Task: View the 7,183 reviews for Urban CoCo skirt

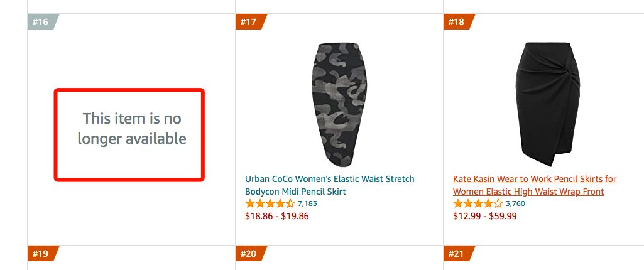Action: pos(307,203)
